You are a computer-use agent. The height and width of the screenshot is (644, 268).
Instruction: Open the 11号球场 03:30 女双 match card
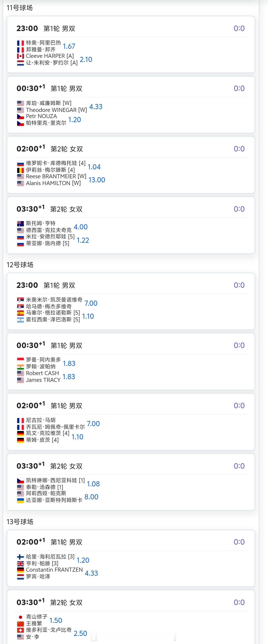pos(131,225)
